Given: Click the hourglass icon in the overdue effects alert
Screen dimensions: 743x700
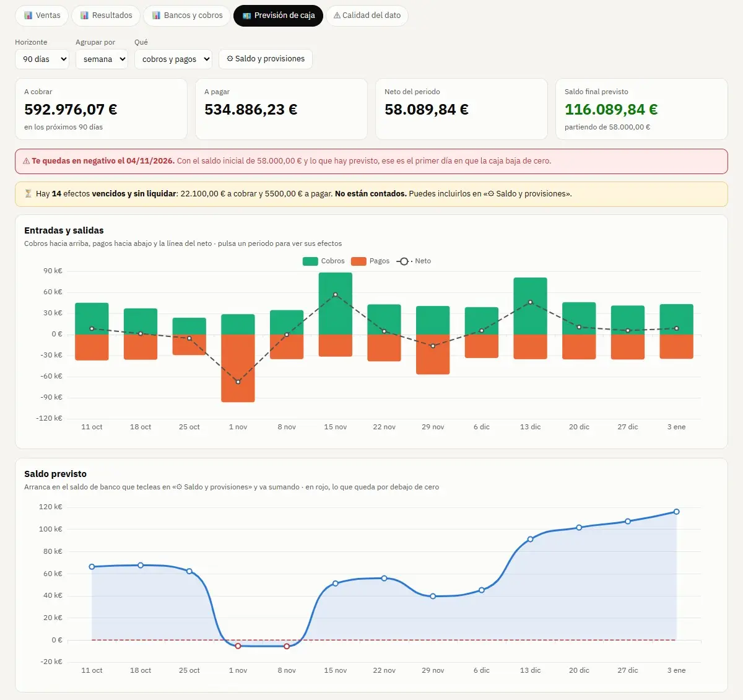Looking at the screenshot, I should pos(28,194).
